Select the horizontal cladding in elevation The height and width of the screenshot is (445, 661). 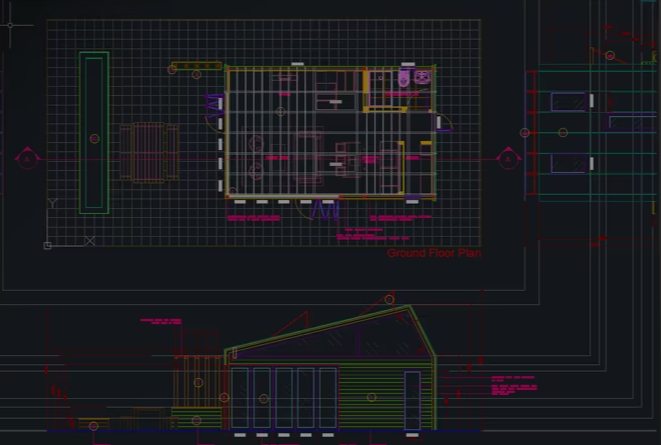click(x=371, y=397)
